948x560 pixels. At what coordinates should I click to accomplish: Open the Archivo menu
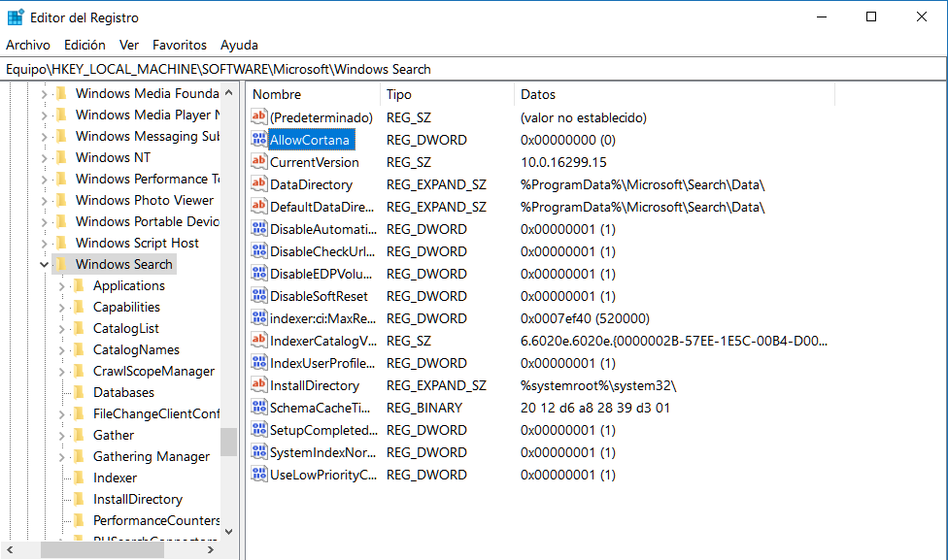(28, 45)
